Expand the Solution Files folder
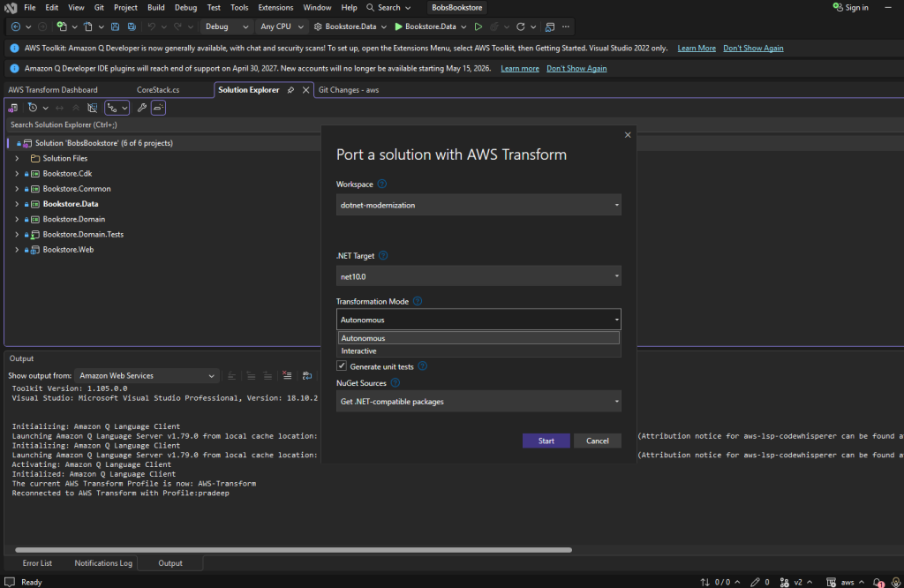The height and width of the screenshot is (588, 904). (x=17, y=158)
